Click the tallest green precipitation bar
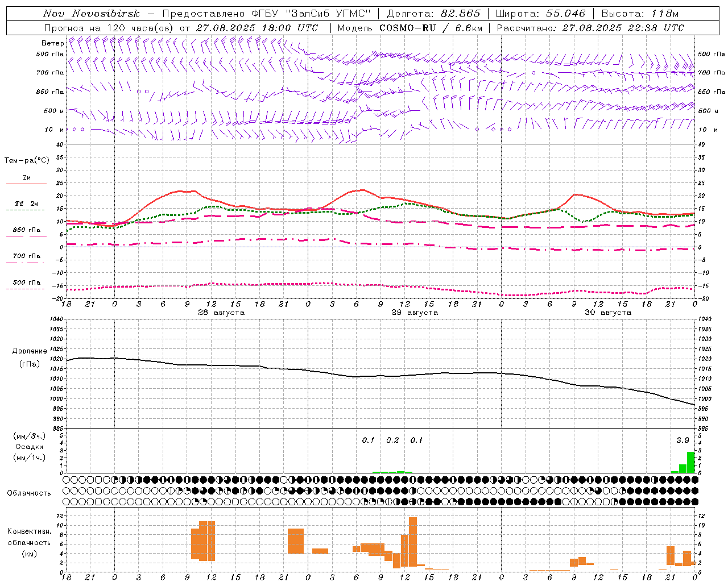The image size is (728, 582). [x=690, y=462]
